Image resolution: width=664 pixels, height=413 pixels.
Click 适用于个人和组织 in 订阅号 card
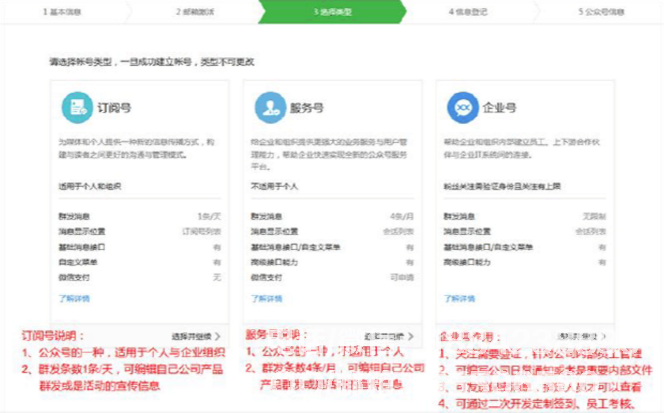pos(90,186)
